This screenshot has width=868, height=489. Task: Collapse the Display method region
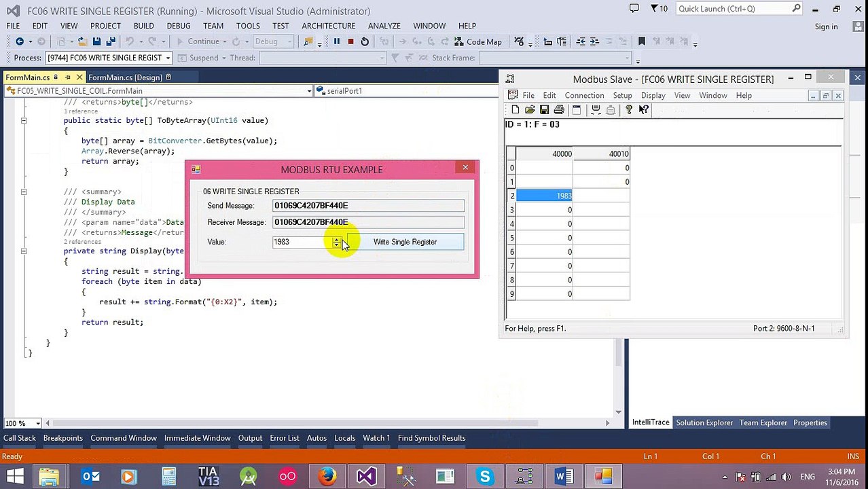(24, 251)
